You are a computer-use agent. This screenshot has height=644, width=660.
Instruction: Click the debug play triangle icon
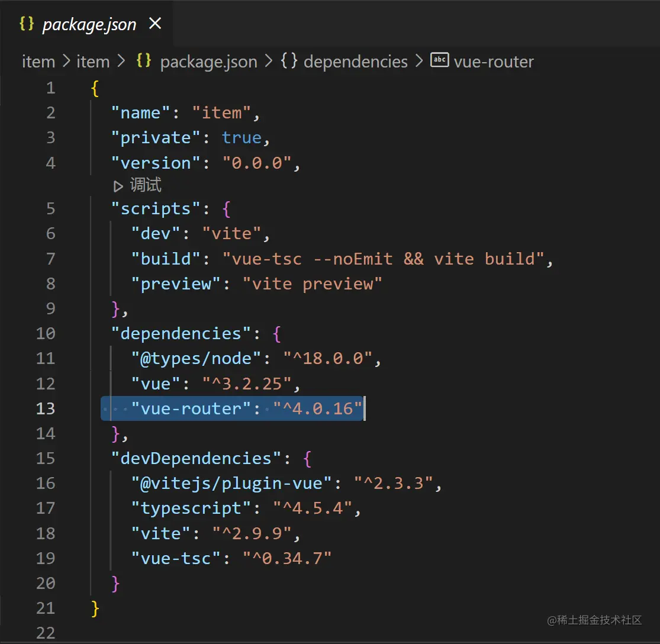(x=118, y=186)
